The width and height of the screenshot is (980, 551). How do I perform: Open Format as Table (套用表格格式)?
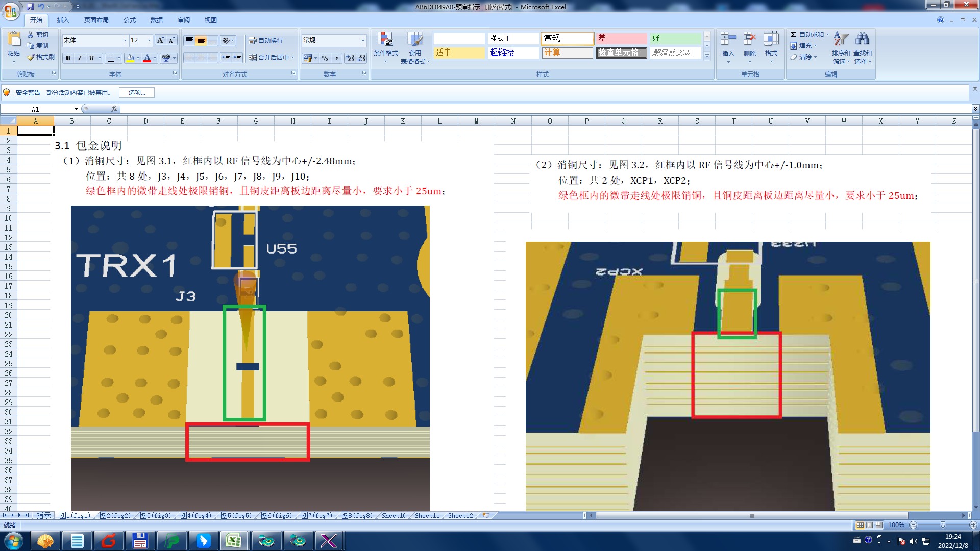[x=415, y=47]
